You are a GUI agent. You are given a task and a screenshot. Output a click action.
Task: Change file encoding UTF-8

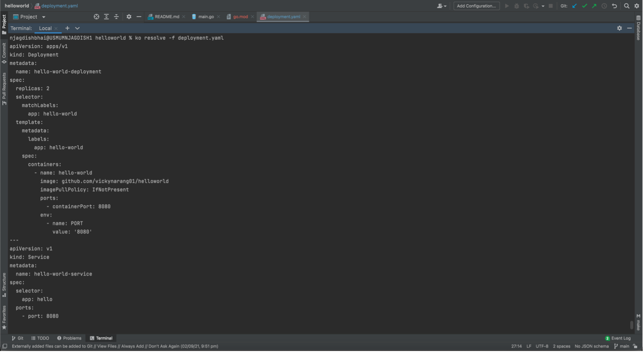pyautogui.click(x=542, y=346)
